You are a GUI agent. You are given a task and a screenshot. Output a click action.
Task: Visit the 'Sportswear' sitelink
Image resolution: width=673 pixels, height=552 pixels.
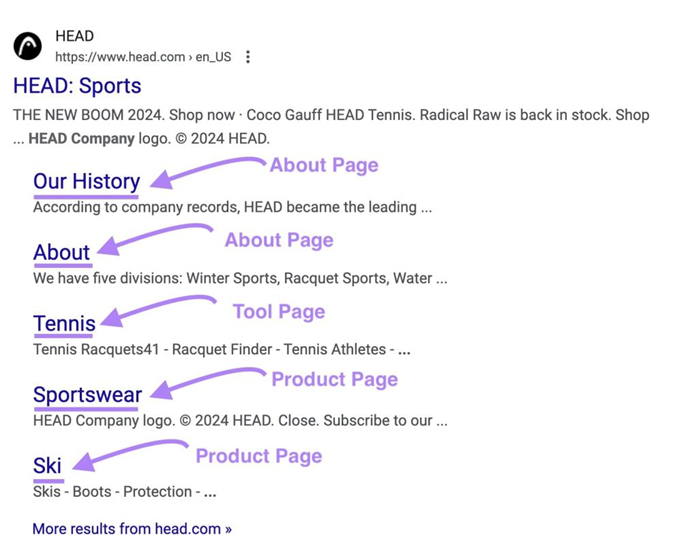tap(87, 395)
